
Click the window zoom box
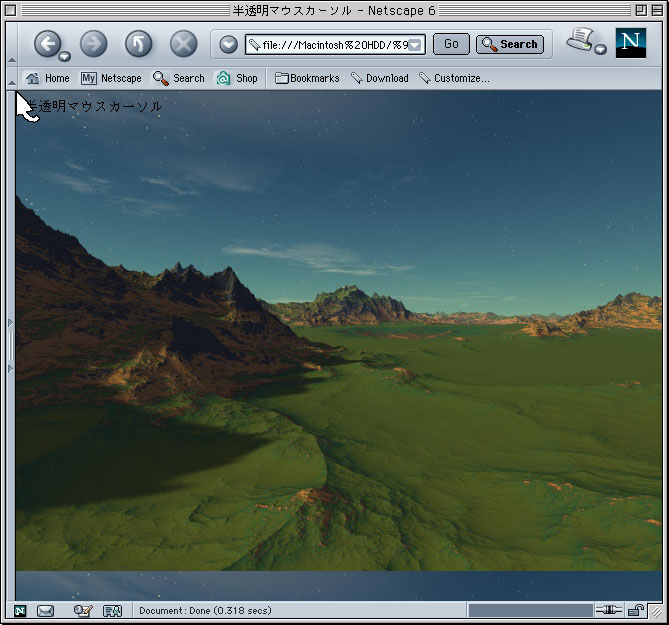point(641,10)
